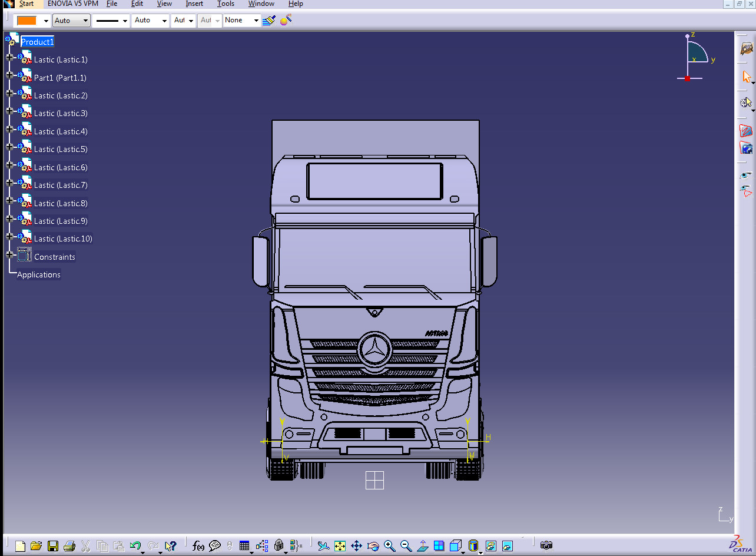The image size is (756, 556).
Task: Click the Zoom Out magnifier
Action: pyautogui.click(x=406, y=546)
